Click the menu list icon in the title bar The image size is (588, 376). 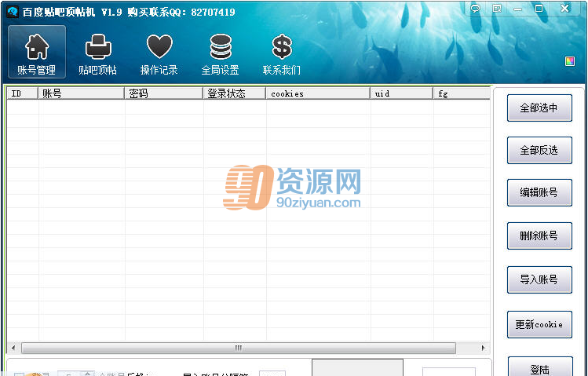497,9
